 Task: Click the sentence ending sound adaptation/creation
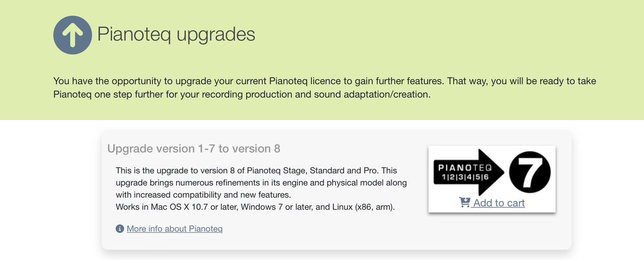click(242, 94)
